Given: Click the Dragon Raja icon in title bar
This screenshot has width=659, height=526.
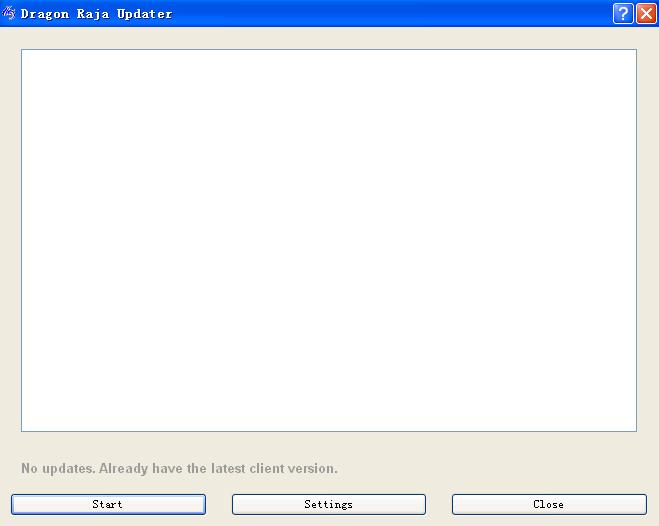Looking at the screenshot, I should pyautogui.click(x=10, y=14).
